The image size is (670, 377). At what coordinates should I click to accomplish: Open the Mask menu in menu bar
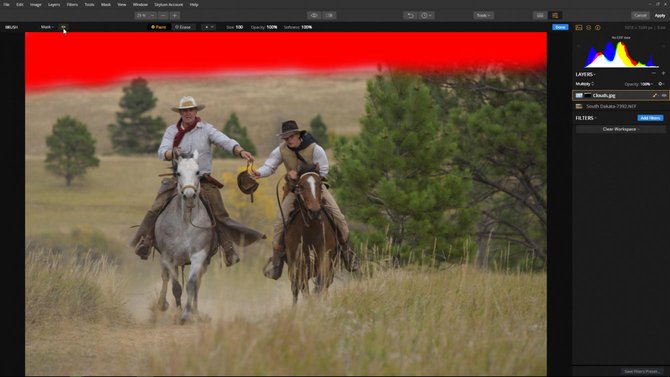tap(106, 4)
